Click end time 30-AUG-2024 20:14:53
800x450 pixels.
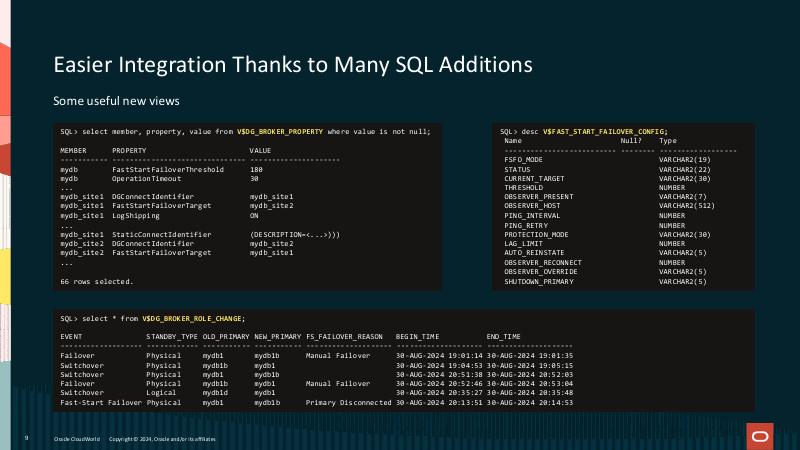[x=530, y=403]
